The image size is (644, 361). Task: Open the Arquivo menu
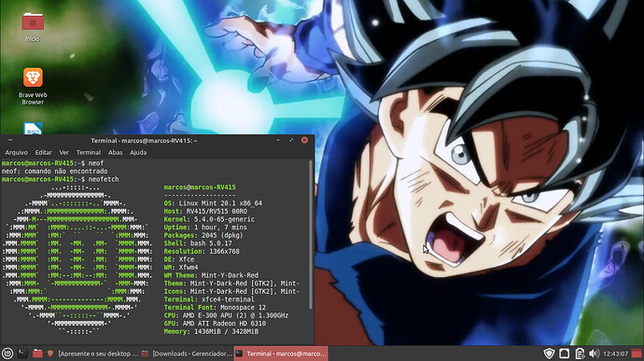click(x=17, y=152)
